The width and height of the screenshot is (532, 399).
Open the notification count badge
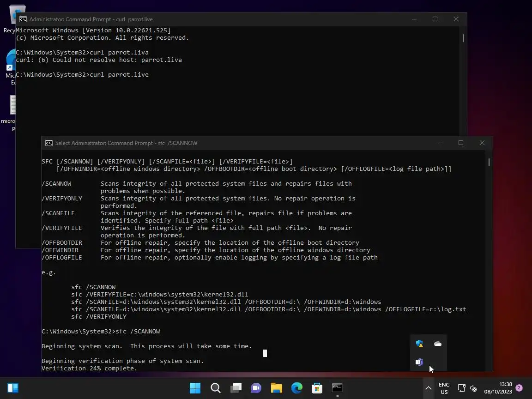(519, 388)
